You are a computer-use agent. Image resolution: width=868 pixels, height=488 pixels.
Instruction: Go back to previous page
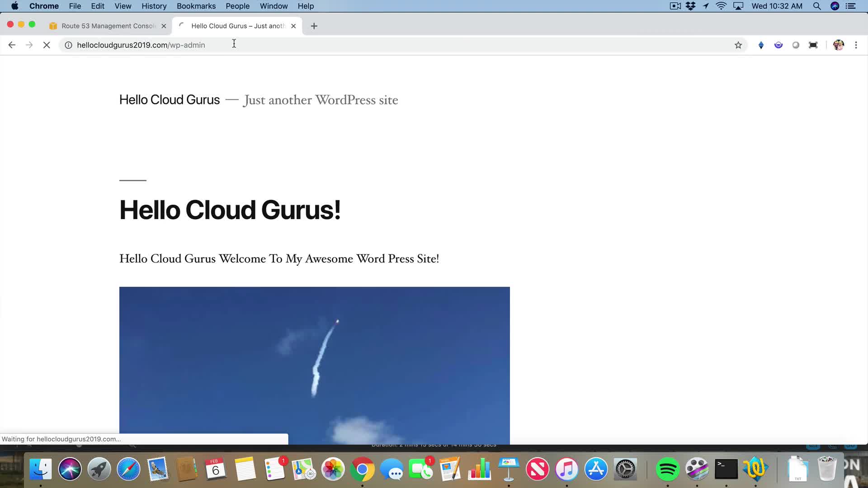pyautogui.click(x=12, y=45)
